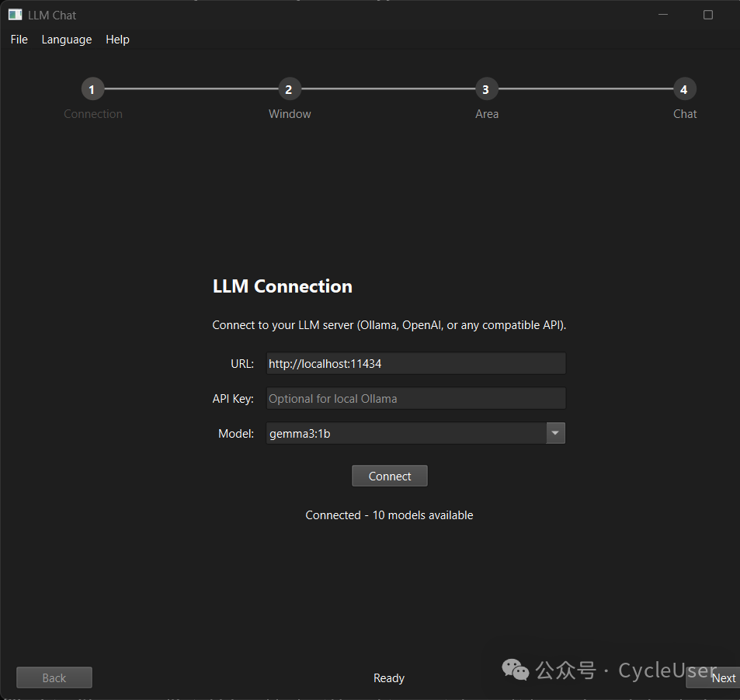740x700 pixels.
Task: Click the 'API Key:' field label
Action: 233,399
